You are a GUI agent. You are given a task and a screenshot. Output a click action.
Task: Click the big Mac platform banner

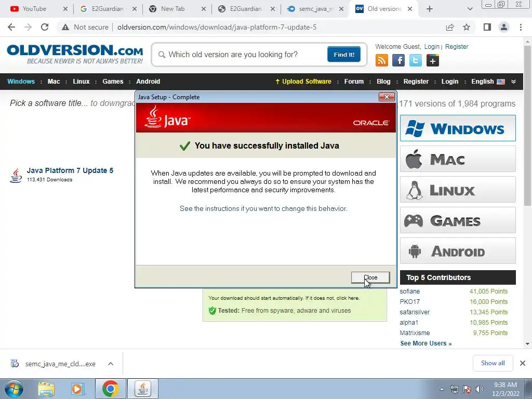click(458, 159)
